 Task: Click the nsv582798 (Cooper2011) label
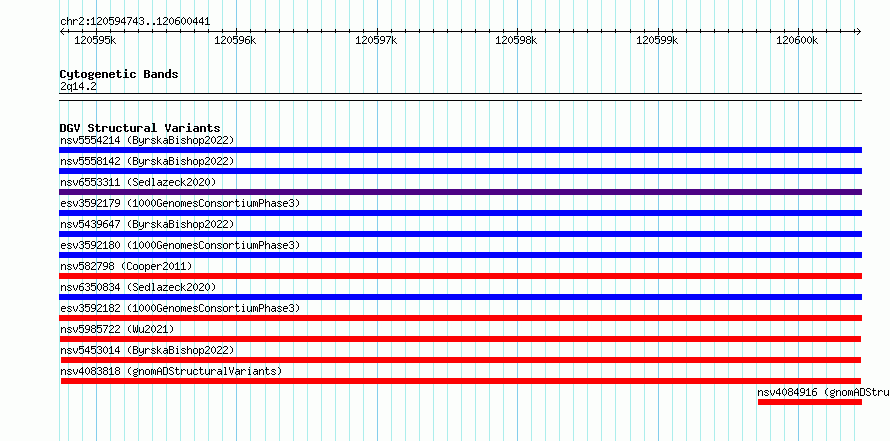pos(126,266)
